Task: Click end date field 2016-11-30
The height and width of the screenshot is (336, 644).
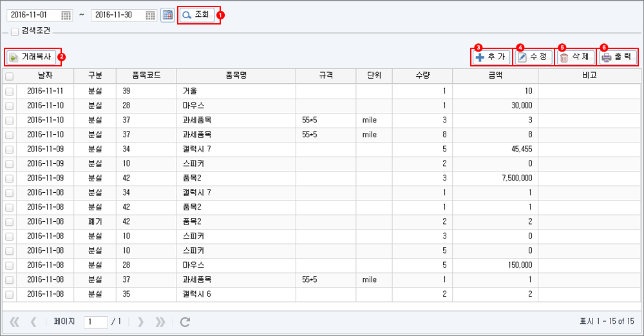Action: click(118, 15)
